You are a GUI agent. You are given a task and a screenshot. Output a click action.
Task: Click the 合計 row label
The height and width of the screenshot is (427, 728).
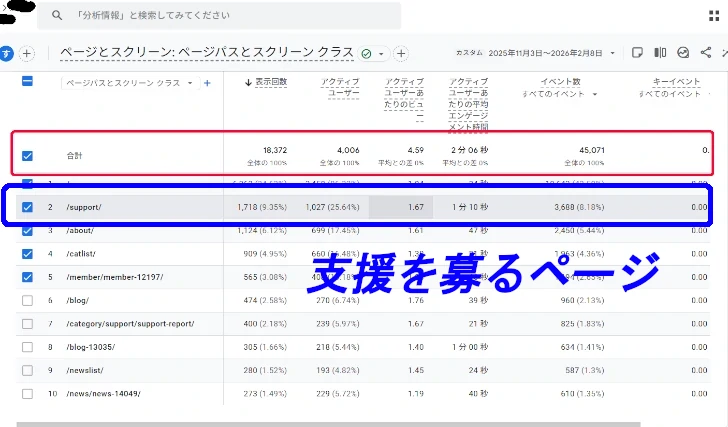click(x=74, y=156)
